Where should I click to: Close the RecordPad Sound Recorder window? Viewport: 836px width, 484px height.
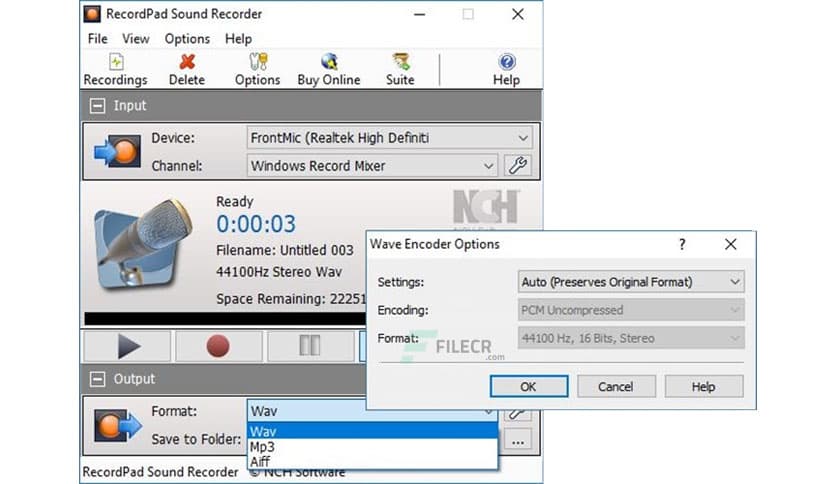pos(518,14)
